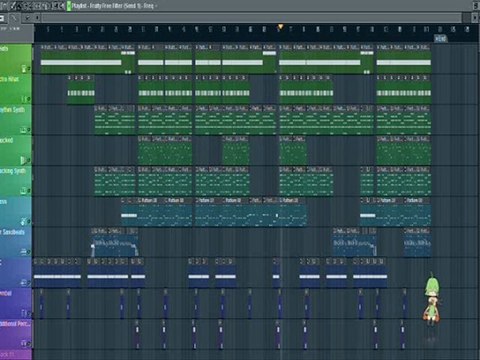The height and width of the screenshot is (360, 480).
Task: Toggle mute LED on the Plucked track
Action: coord(29,161)
